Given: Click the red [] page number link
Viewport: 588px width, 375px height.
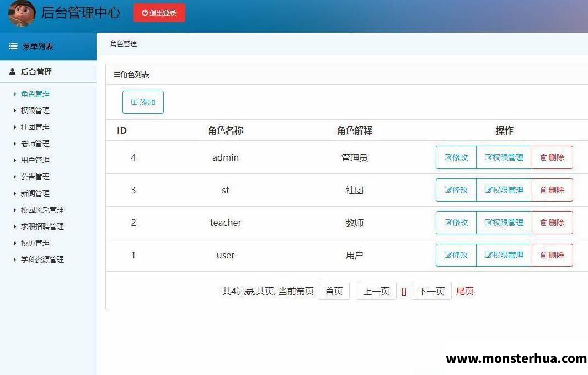Looking at the screenshot, I should [x=404, y=292].
